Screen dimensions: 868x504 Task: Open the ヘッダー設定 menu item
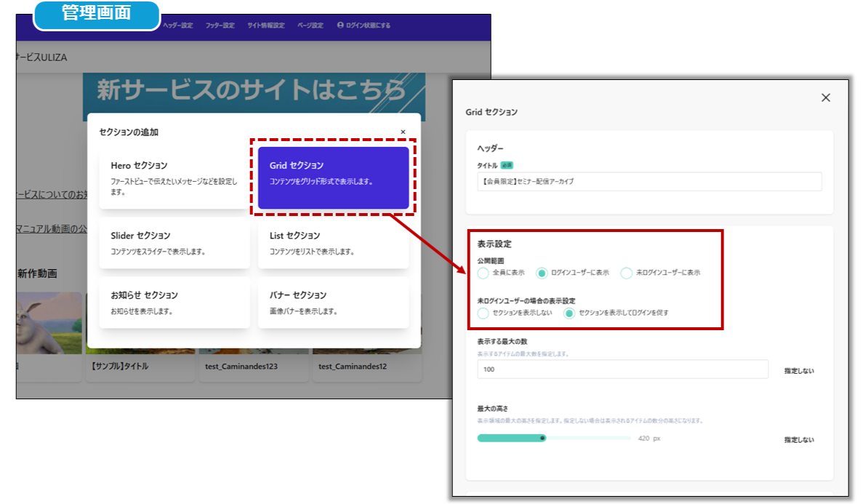tap(178, 25)
